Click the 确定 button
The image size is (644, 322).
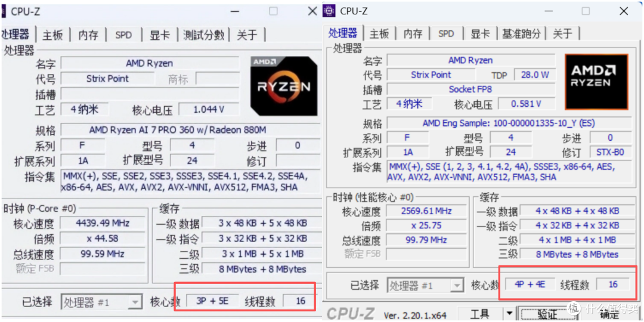609,314
